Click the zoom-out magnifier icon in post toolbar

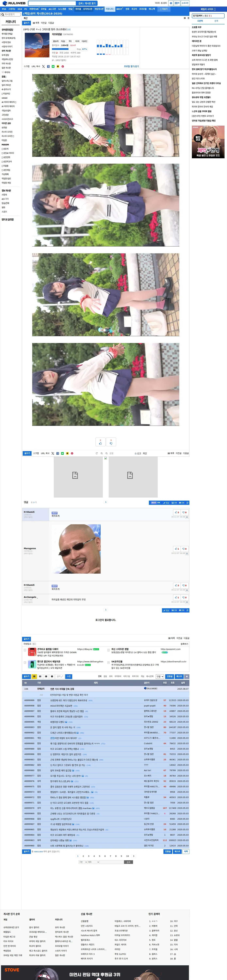pos(107,453)
